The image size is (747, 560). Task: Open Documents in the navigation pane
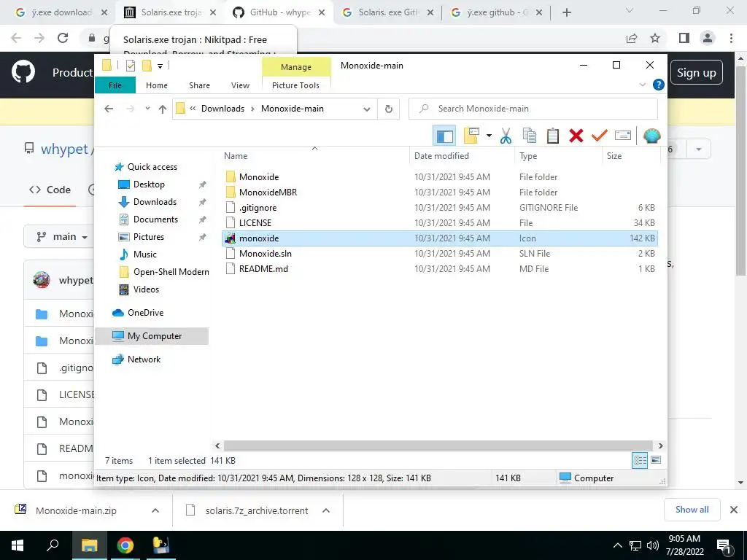click(x=155, y=219)
